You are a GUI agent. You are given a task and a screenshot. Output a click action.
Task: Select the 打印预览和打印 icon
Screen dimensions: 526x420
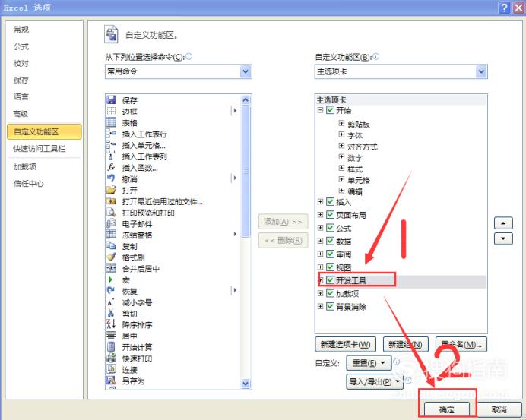click(111, 212)
